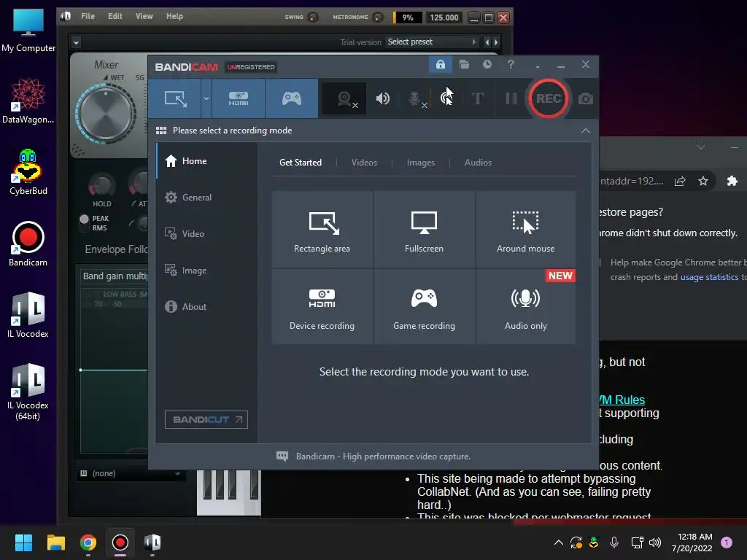Bookmark page with Chrome star icon
This screenshot has width=747, height=560.
pos(703,181)
